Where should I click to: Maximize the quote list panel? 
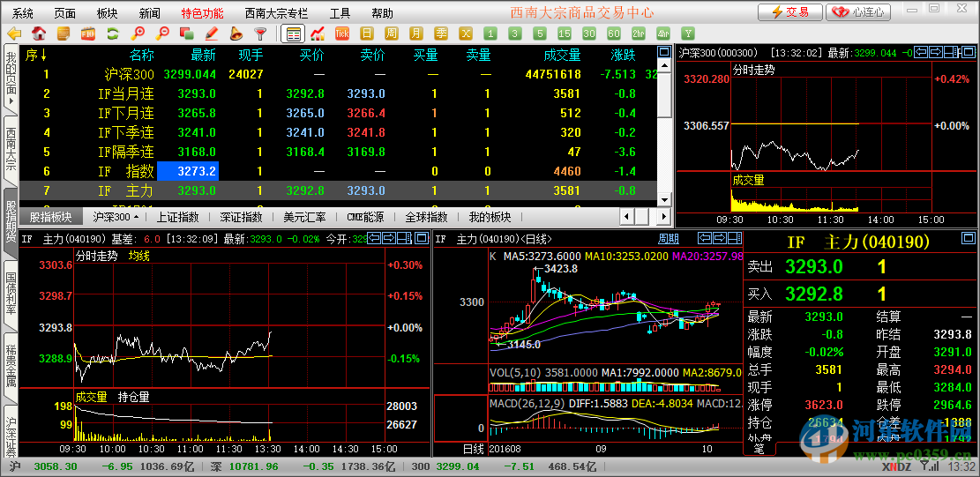663,52
